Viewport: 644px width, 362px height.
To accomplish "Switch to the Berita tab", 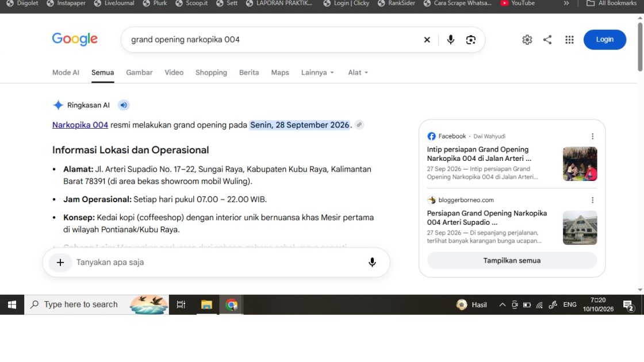I will (249, 72).
